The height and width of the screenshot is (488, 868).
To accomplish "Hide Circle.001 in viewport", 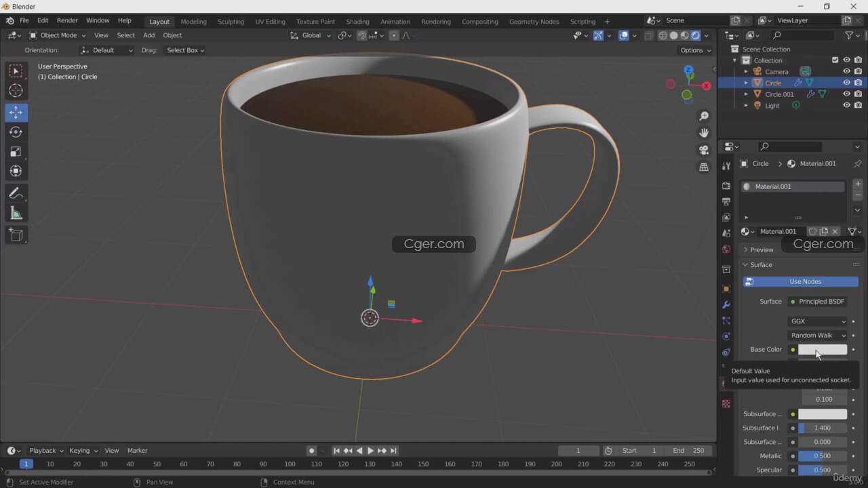I will [846, 94].
